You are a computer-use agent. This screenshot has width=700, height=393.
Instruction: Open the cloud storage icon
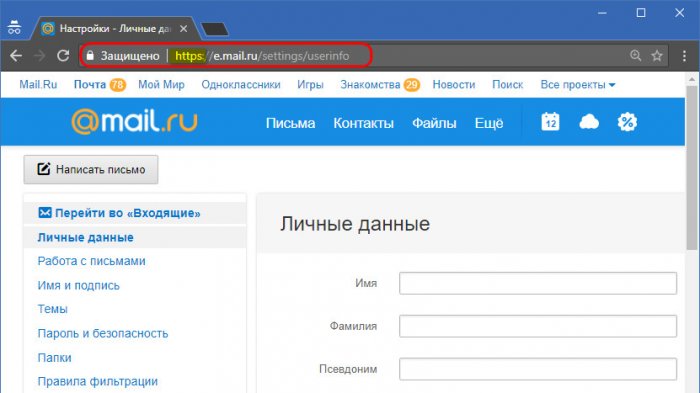click(x=589, y=121)
